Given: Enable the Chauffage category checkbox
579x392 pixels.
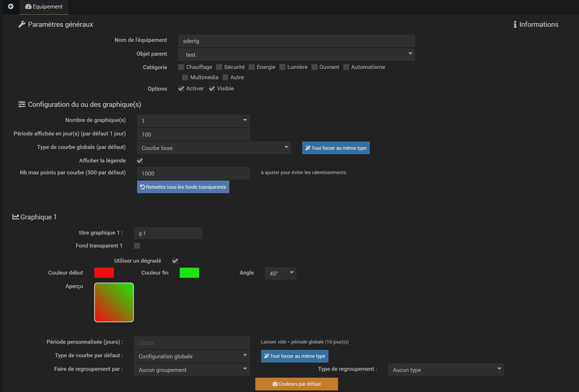Looking at the screenshot, I should click(181, 67).
